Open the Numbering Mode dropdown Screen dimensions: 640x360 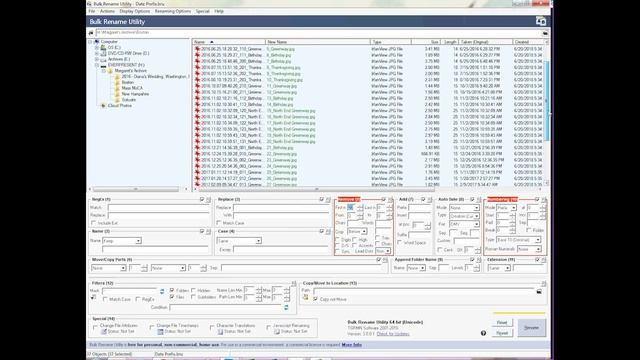tap(507, 208)
